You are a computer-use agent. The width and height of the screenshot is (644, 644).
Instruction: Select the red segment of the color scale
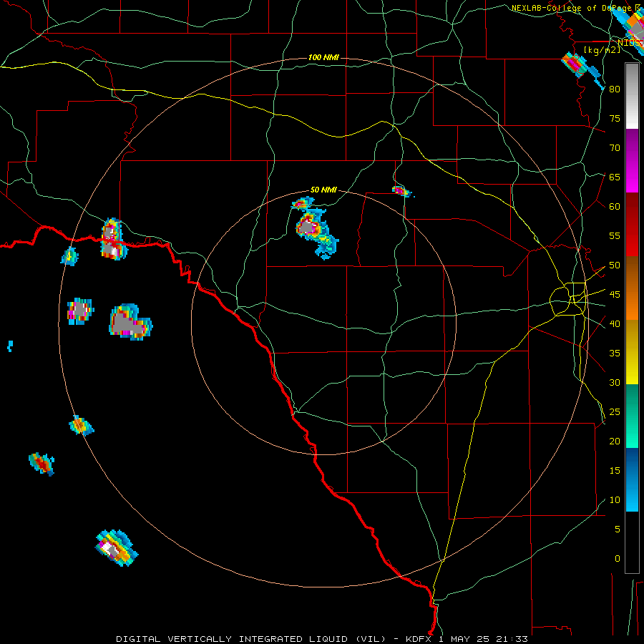[632, 224]
